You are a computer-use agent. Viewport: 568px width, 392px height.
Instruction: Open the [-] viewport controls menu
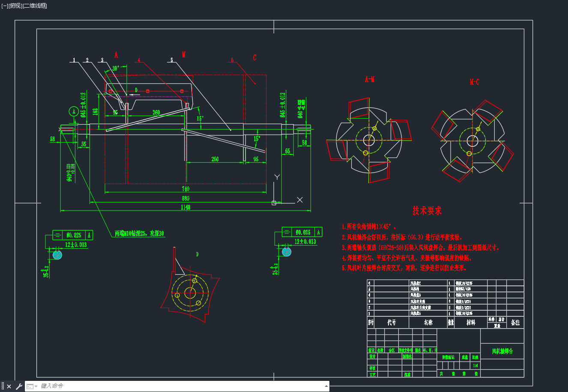click(5, 6)
